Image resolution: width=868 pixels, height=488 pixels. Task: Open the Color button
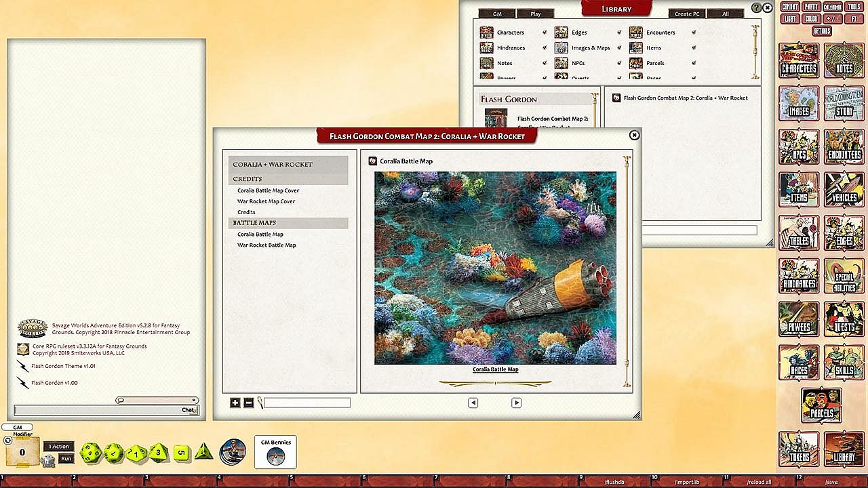tap(811, 19)
